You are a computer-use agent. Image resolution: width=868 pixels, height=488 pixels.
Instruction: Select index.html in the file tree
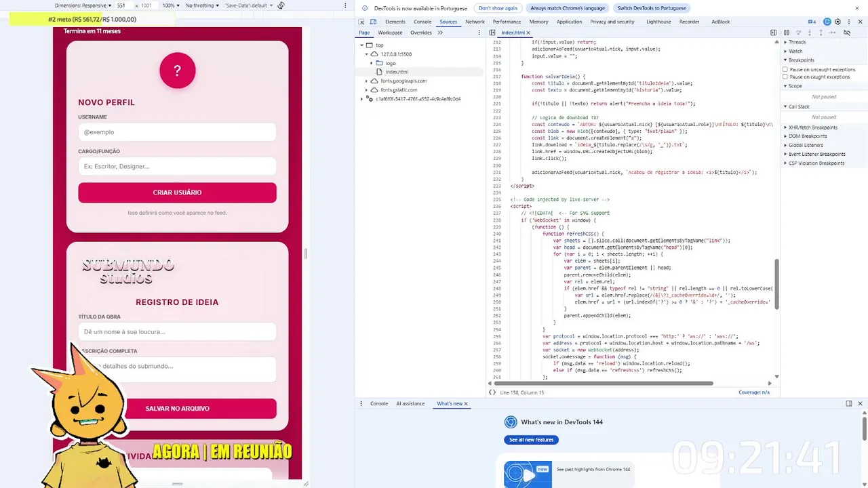(397, 72)
